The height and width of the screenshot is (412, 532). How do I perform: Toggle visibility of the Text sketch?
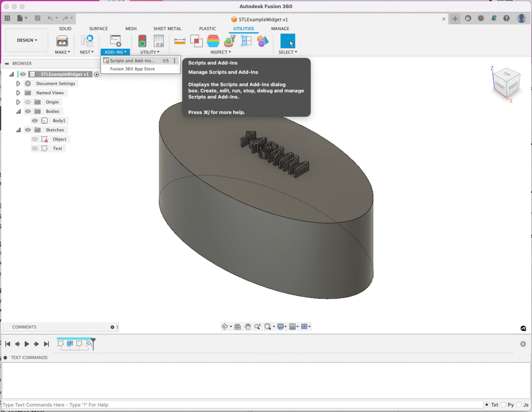point(35,148)
